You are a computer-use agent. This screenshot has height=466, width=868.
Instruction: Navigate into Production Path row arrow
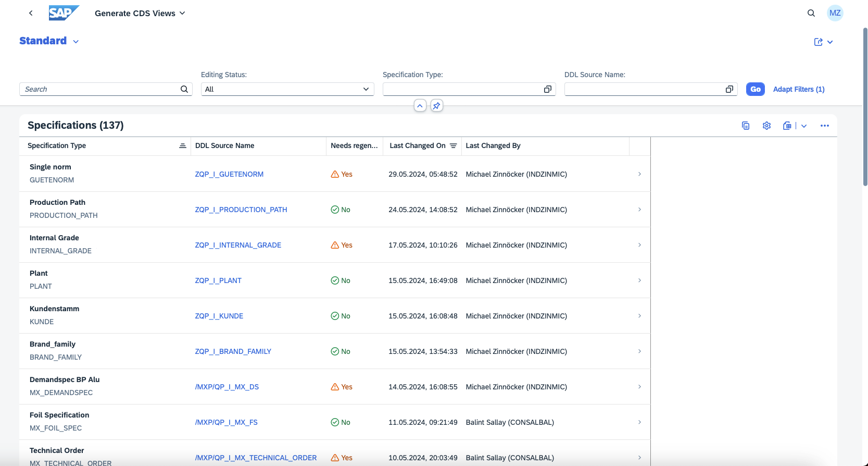639,210
